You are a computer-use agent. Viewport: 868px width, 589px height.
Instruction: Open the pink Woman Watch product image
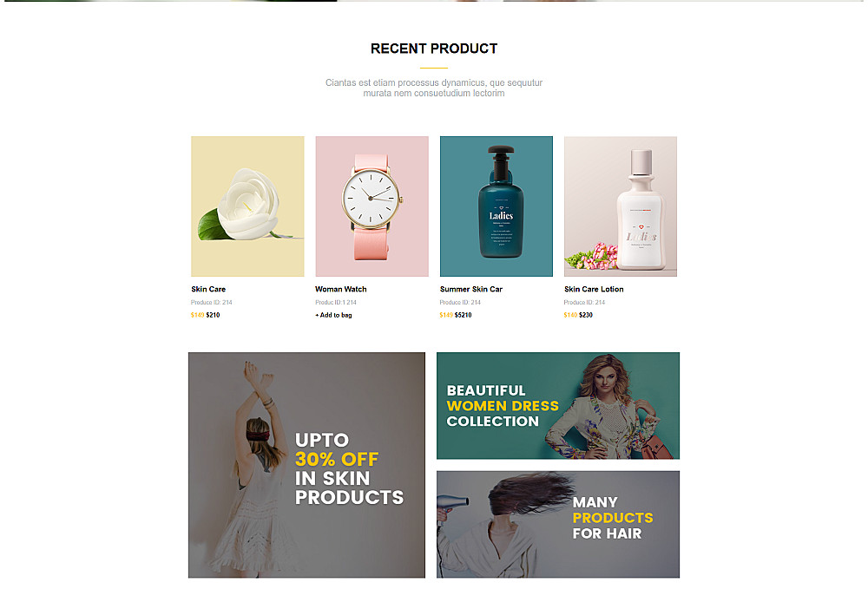[372, 206]
